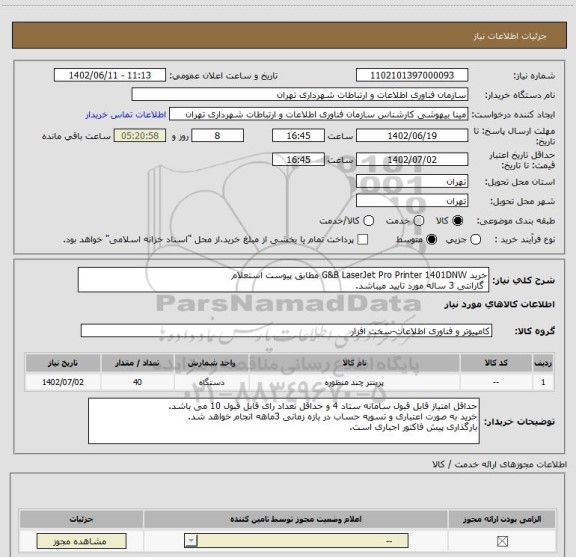Click the پرینتر چند منظوره item cell
The image size is (576, 557).
tap(354, 382)
